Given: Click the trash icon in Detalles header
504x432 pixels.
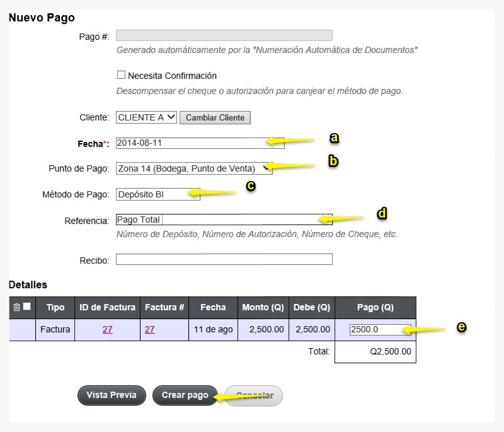Looking at the screenshot, I should [x=17, y=307].
